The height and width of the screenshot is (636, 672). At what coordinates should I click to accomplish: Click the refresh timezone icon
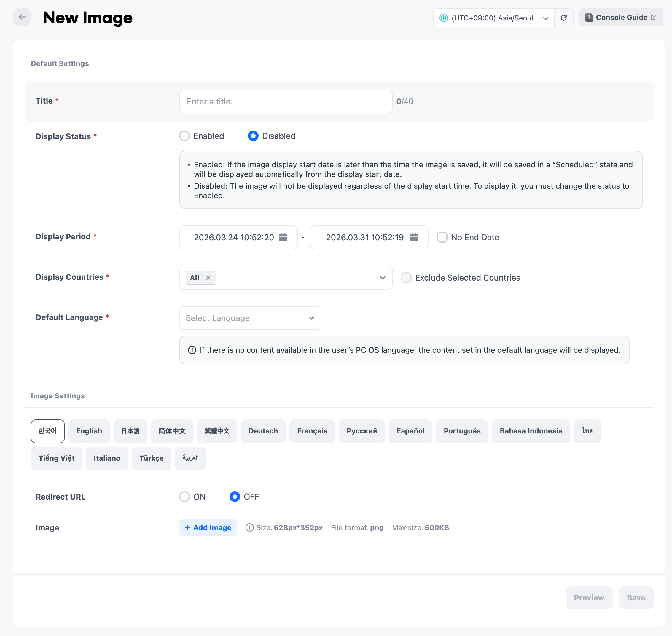[563, 18]
